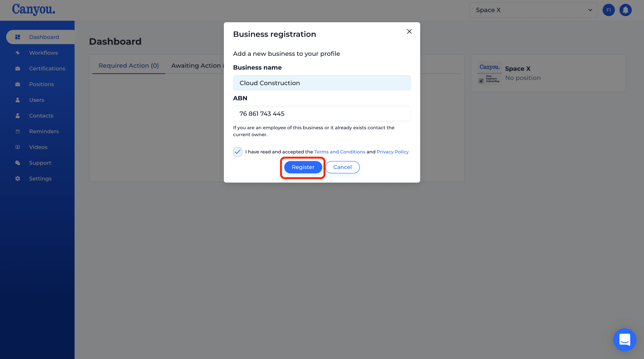Select the Required Action (0) tab
Viewport: 644px width, 359px height.
[x=129, y=66]
